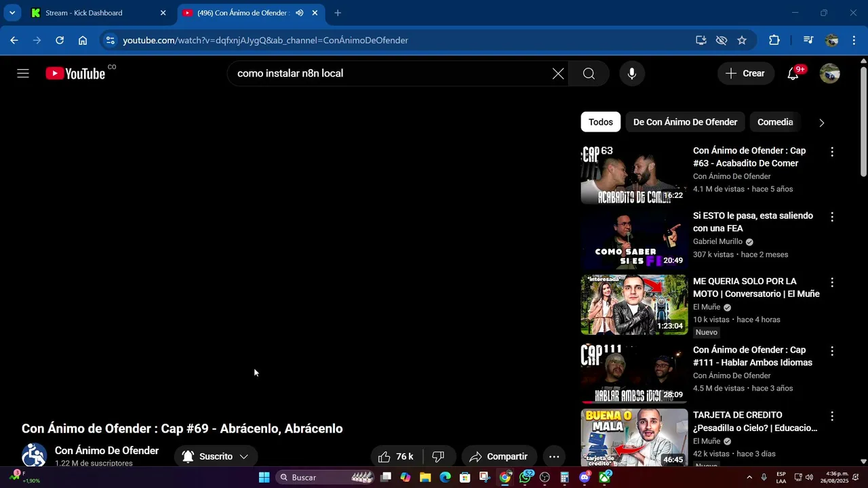
Task: Open YouTube account avatar menu
Action: click(x=830, y=73)
